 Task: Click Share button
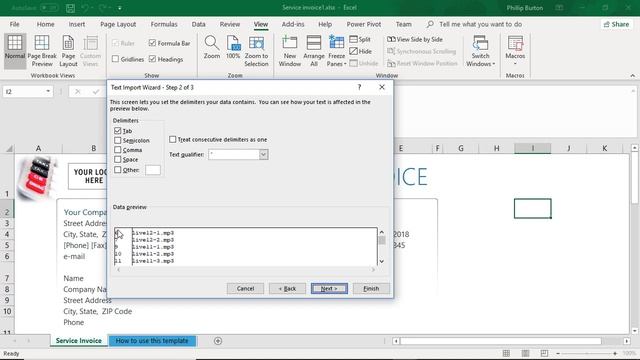(x=616, y=24)
